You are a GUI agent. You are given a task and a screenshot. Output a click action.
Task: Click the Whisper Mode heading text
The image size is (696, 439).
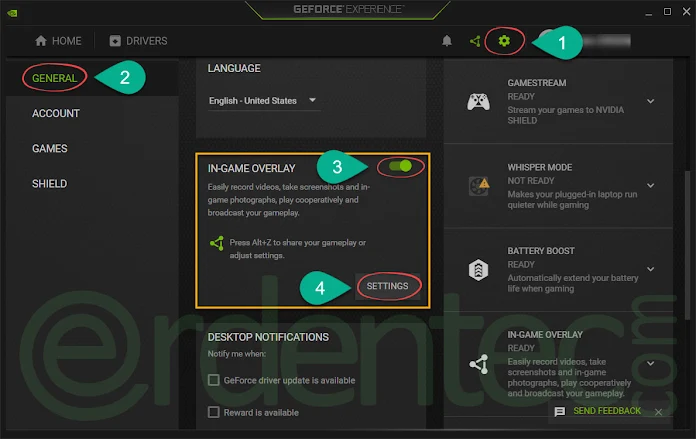(540, 167)
